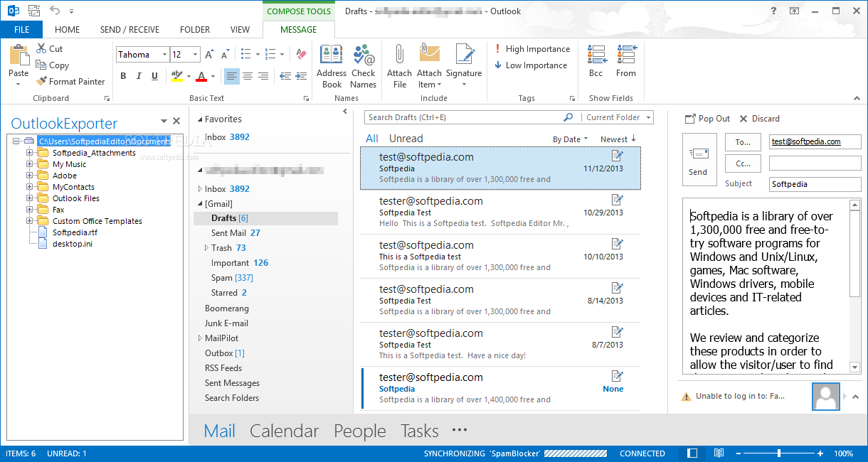Click the contact photo placeholder in people pane

pos(826,397)
